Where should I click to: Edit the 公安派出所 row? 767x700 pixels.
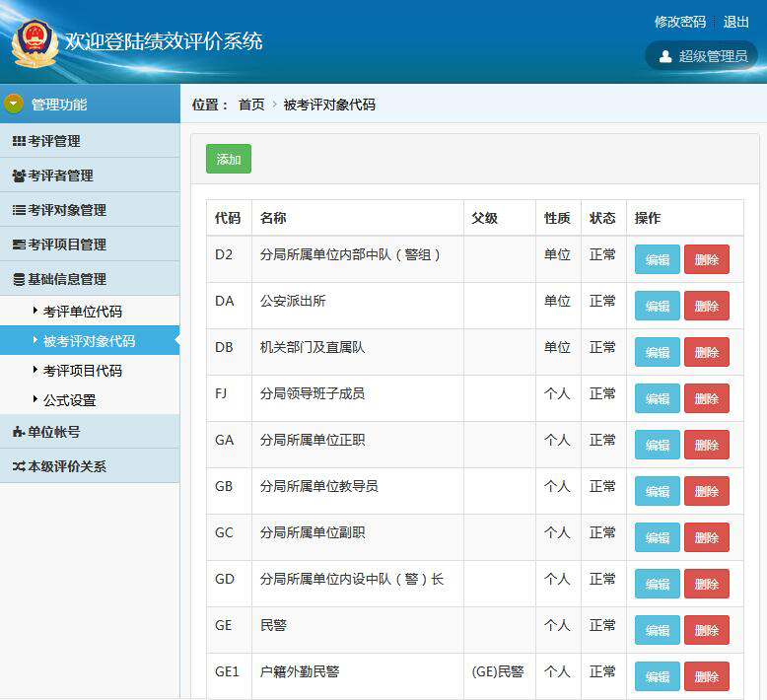(x=657, y=306)
